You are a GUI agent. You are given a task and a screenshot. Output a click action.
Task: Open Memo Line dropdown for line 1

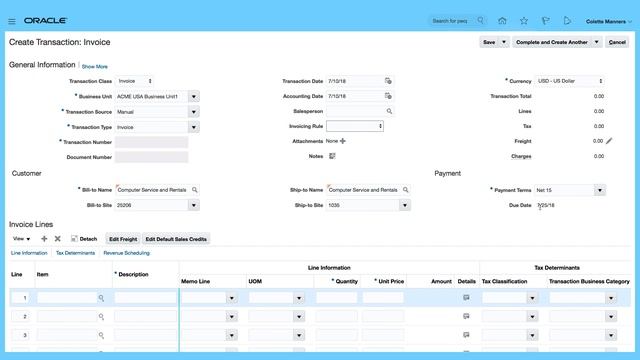[232, 298]
